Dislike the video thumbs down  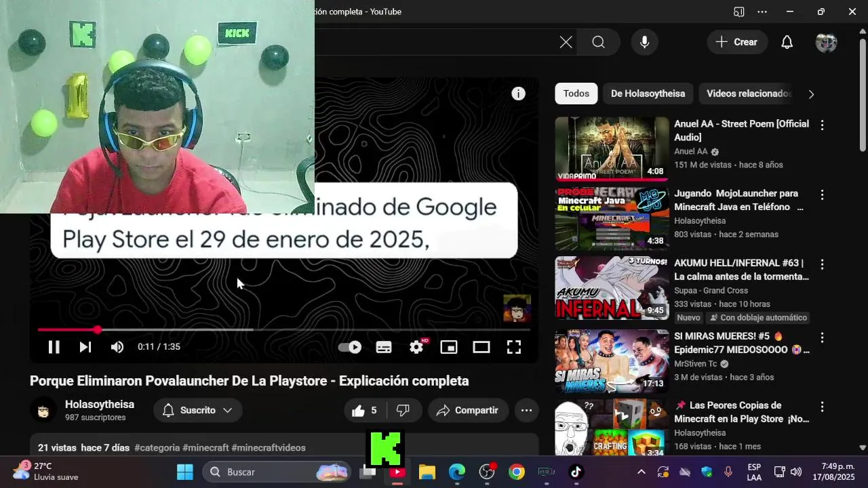pos(403,410)
